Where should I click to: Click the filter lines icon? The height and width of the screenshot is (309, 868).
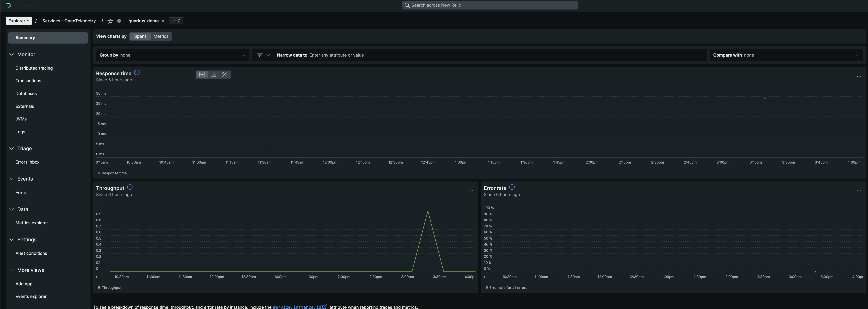click(259, 55)
